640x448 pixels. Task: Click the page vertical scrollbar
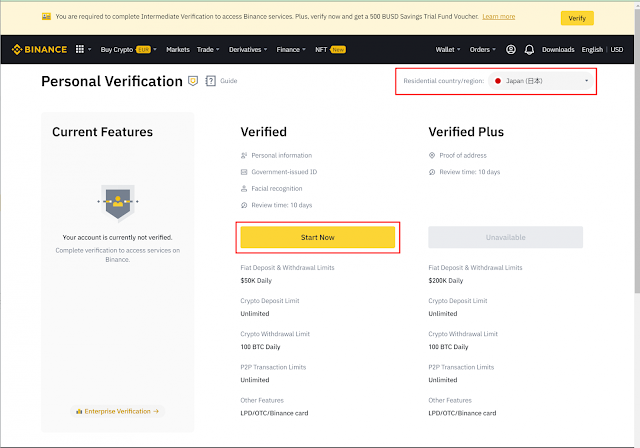pyautogui.click(x=637, y=151)
